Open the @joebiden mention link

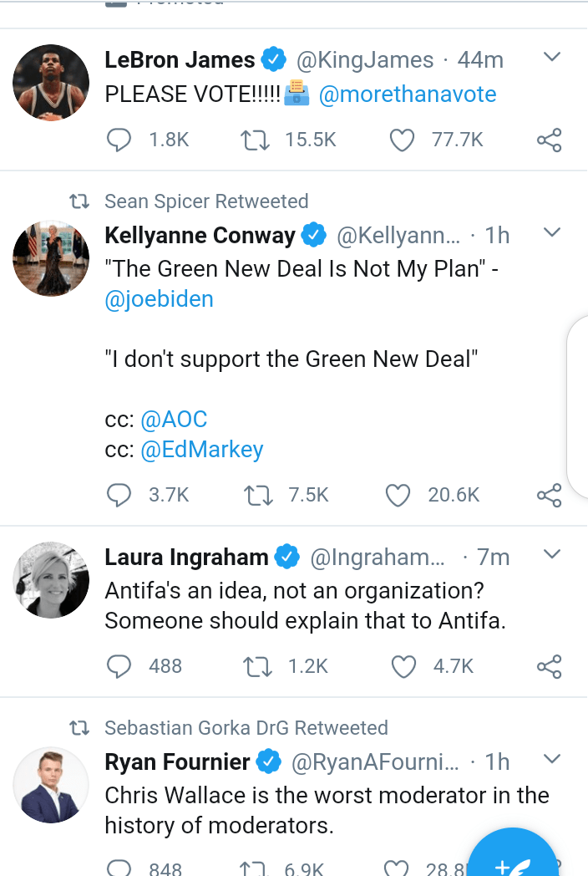pyautogui.click(x=160, y=299)
